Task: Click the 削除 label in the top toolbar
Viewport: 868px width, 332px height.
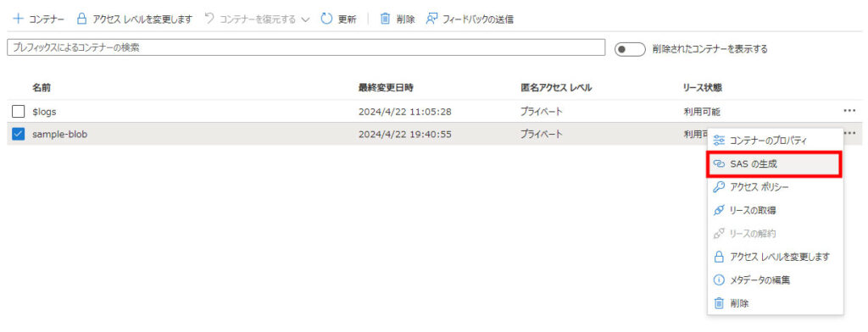Action: click(406, 19)
